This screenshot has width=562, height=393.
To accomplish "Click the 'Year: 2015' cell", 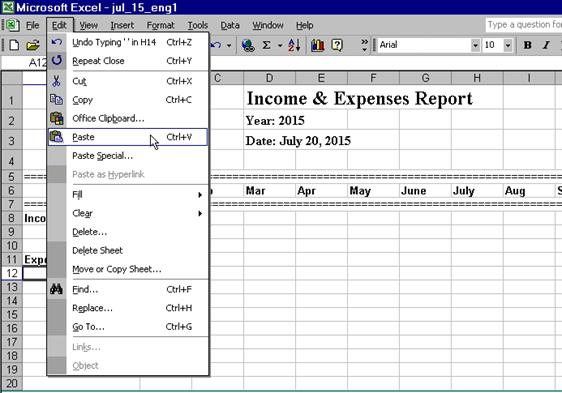I will tap(275, 120).
